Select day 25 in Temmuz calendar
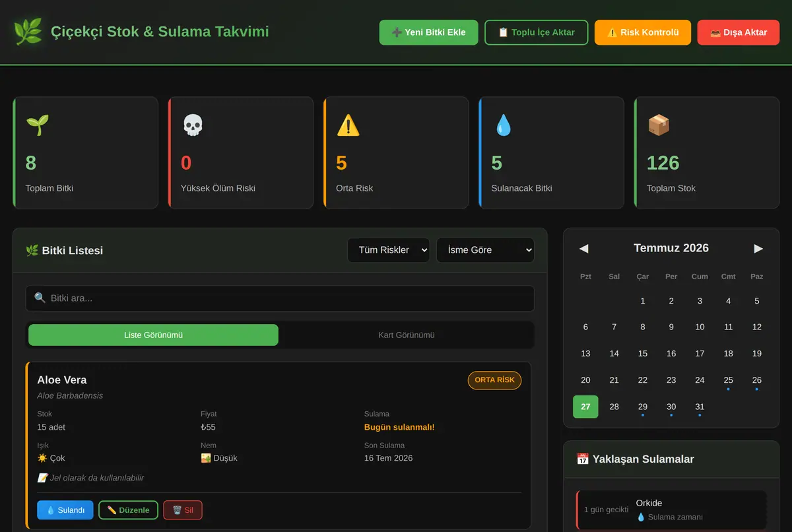The width and height of the screenshot is (792, 532). click(728, 380)
